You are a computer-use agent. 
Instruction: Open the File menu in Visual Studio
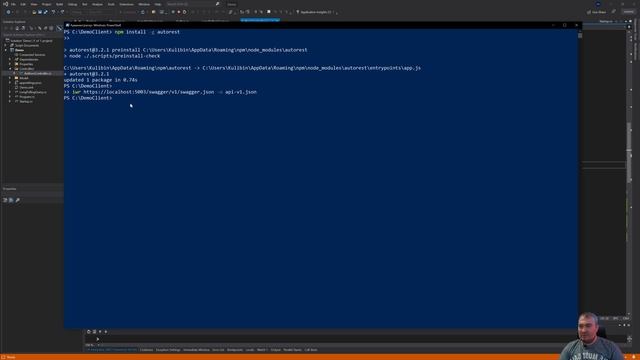13,4
